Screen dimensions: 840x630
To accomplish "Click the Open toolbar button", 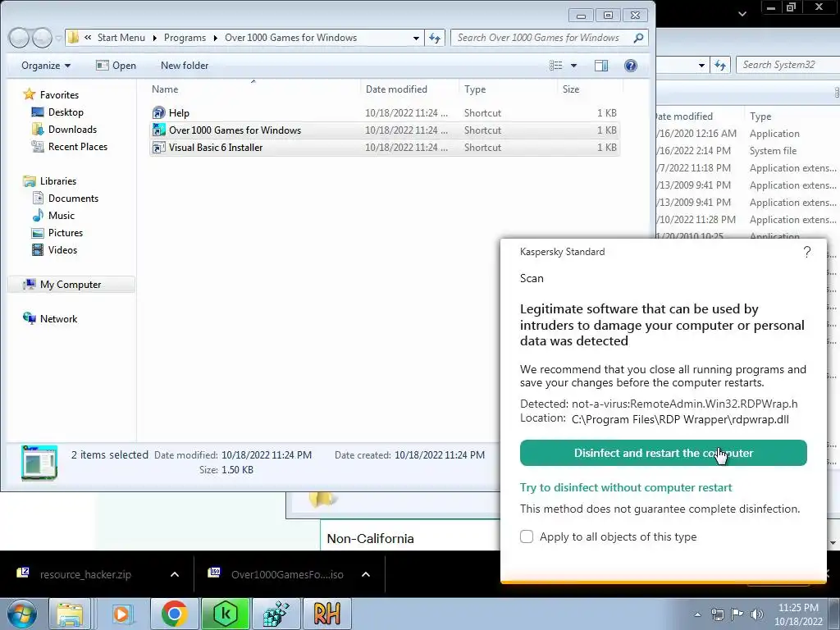I will [x=116, y=66].
